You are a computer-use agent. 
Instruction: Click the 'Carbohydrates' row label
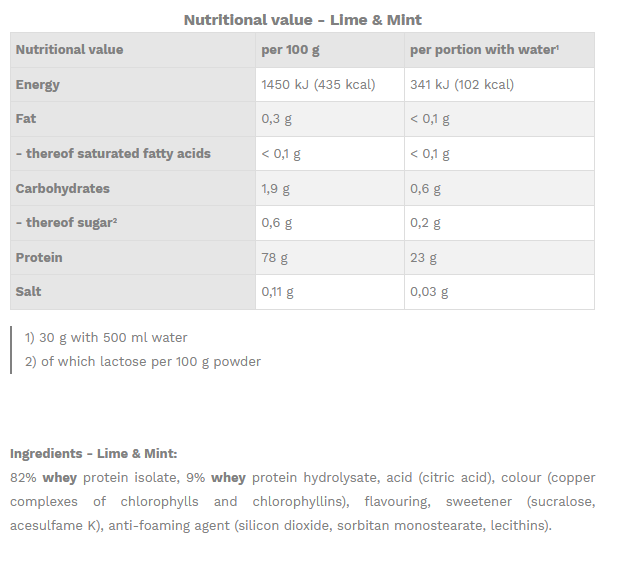pos(63,189)
